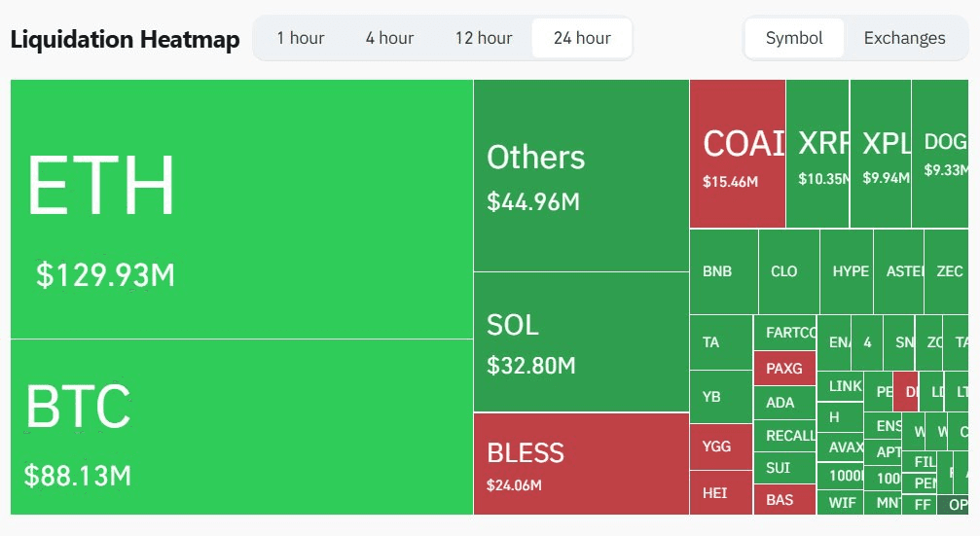Open the red BLESS $24.06M tile
Viewport: 980px width, 536px height.
coord(581,463)
